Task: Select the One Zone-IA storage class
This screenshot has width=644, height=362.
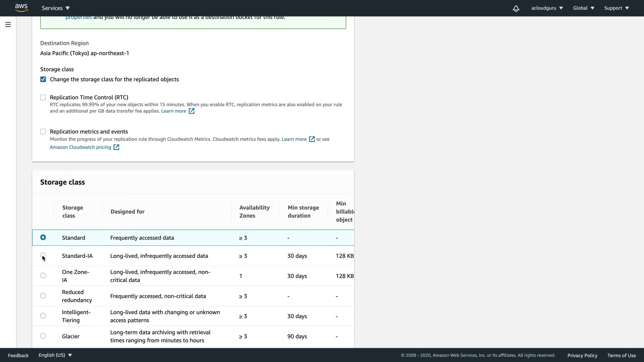Action: coord(43,276)
